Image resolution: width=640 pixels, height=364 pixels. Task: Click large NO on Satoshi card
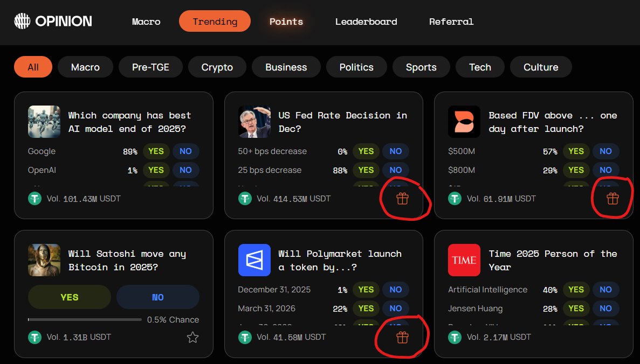pos(158,297)
